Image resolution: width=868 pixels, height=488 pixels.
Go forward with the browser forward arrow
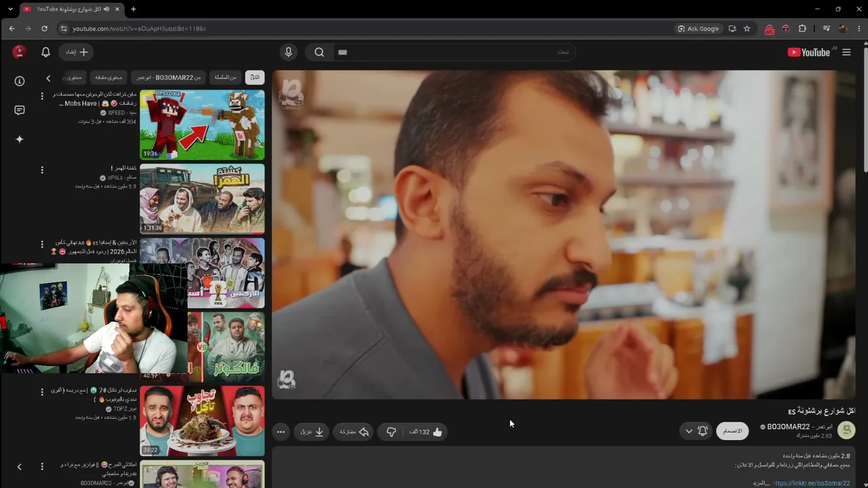point(28,28)
